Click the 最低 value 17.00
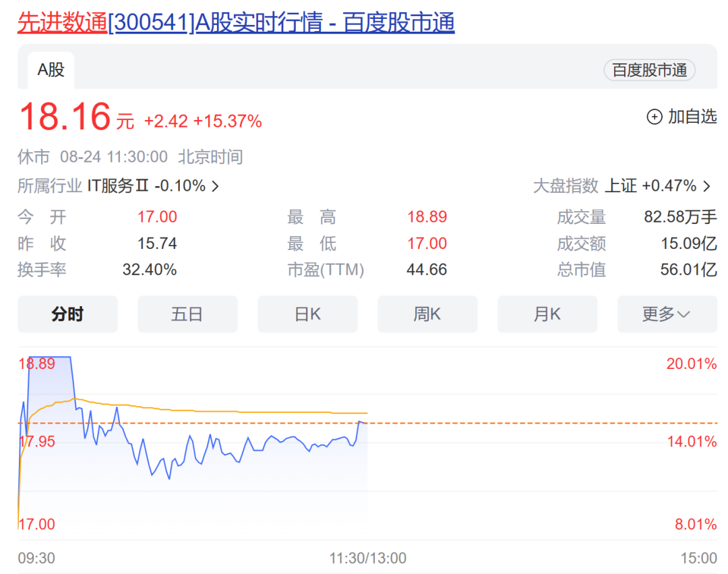The height and width of the screenshot is (574, 728). point(427,243)
